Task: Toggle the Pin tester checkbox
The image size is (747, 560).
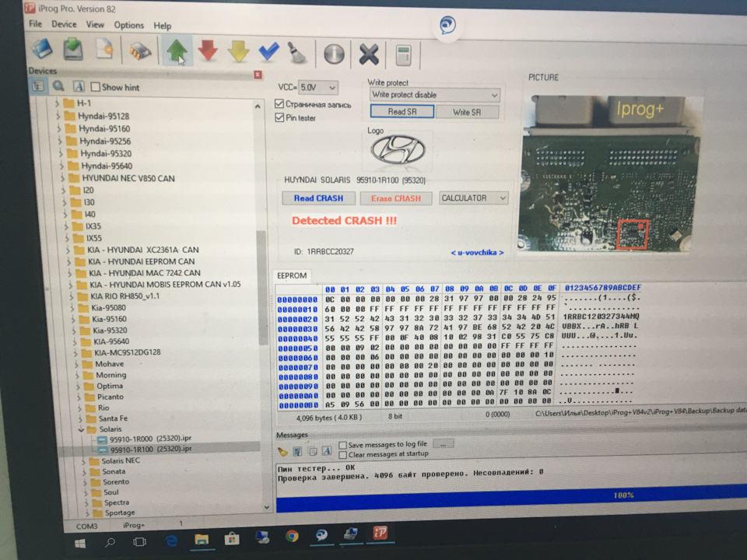Action: point(279,117)
